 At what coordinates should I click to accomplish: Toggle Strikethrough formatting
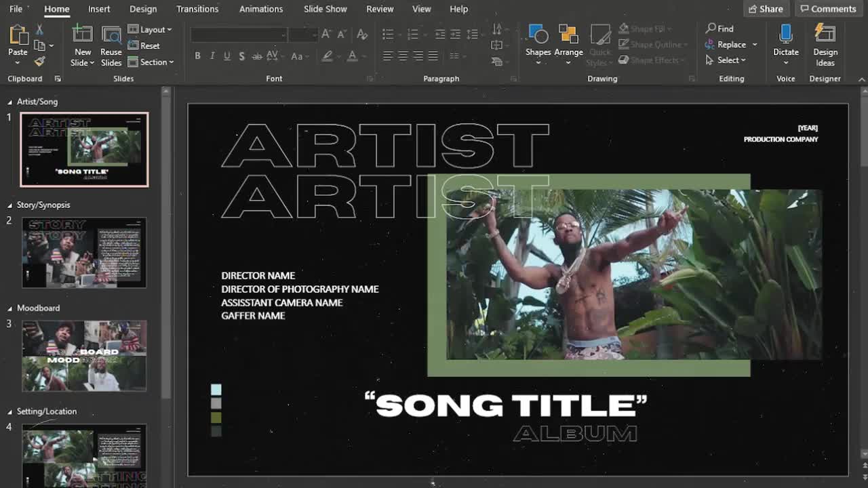pyautogui.click(x=257, y=56)
